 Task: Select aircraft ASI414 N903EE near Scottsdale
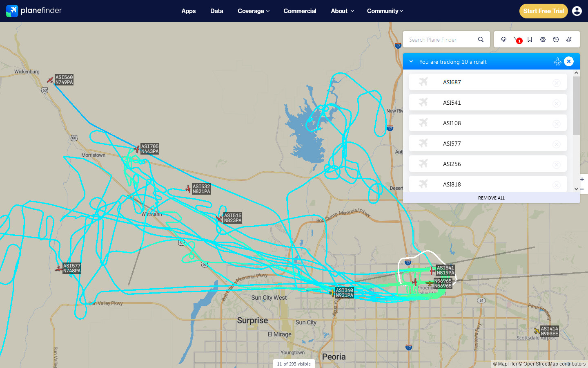[x=537, y=331]
